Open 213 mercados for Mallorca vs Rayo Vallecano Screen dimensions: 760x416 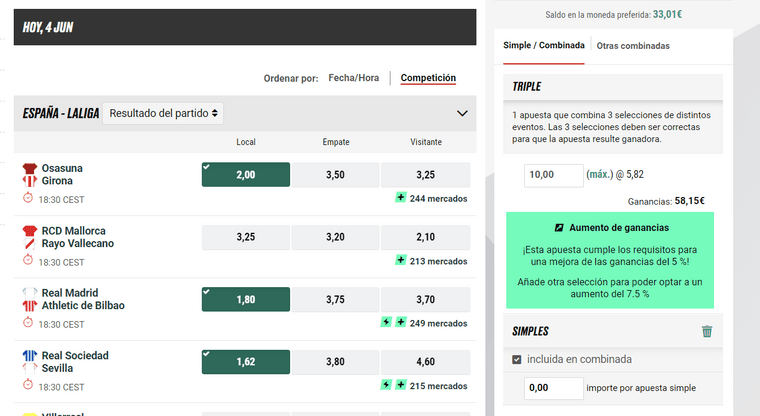(x=438, y=261)
